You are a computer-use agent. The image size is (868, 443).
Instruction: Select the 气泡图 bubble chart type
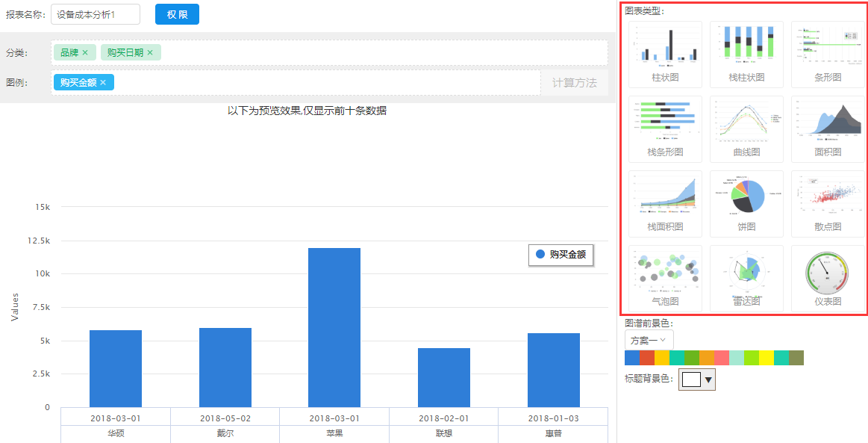tap(665, 277)
